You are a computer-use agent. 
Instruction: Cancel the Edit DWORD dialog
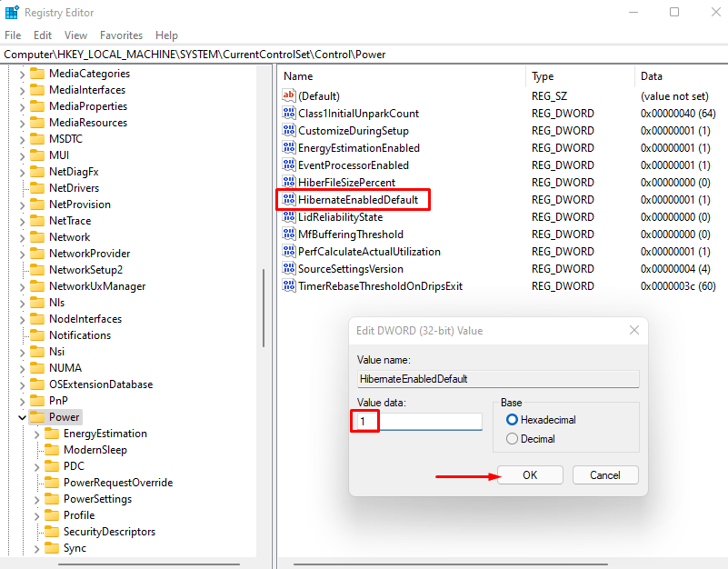click(605, 474)
